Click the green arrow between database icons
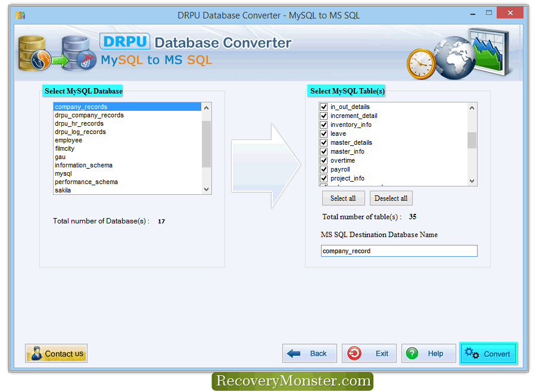 pyautogui.click(x=60, y=61)
